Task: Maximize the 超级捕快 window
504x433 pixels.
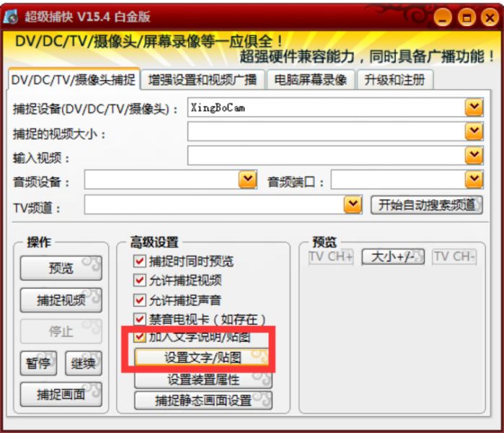Action: tap(467, 17)
